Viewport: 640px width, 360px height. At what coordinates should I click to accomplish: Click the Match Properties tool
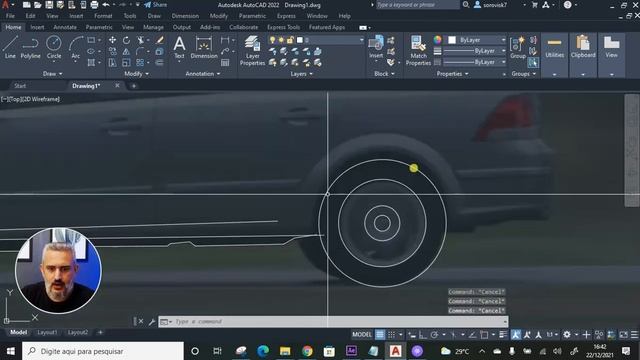click(418, 51)
